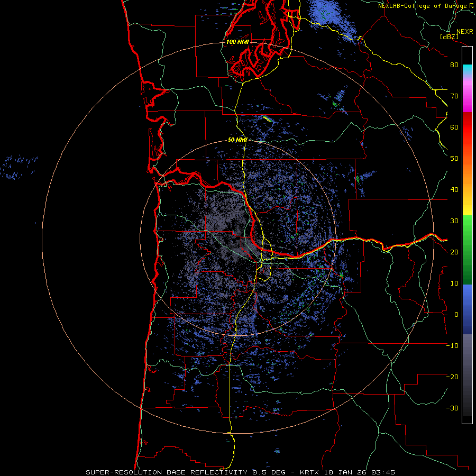Click the 0 dBZ scale value
476x476 pixels.
[456, 315]
